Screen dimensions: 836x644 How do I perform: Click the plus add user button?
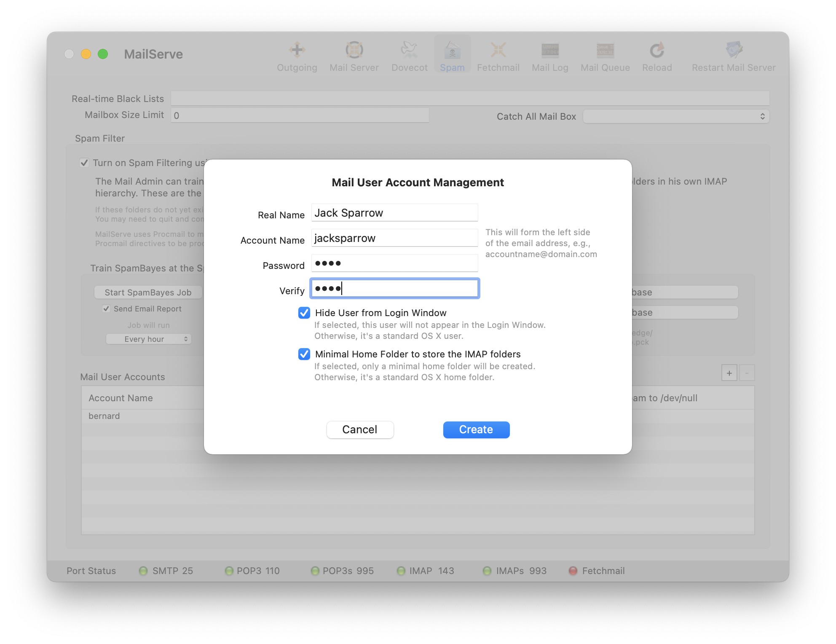coord(729,373)
